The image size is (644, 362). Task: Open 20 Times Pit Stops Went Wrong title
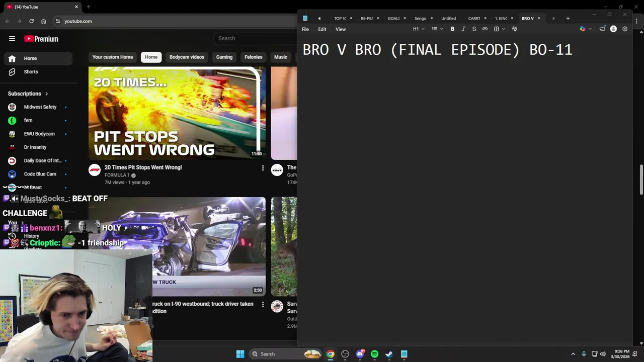coord(143,167)
